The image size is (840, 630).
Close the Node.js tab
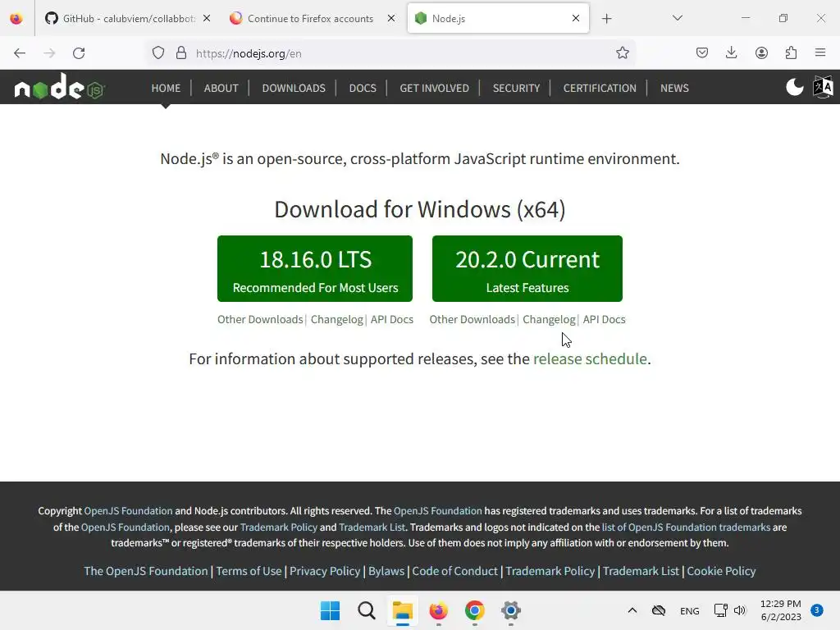[x=576, y=19]
